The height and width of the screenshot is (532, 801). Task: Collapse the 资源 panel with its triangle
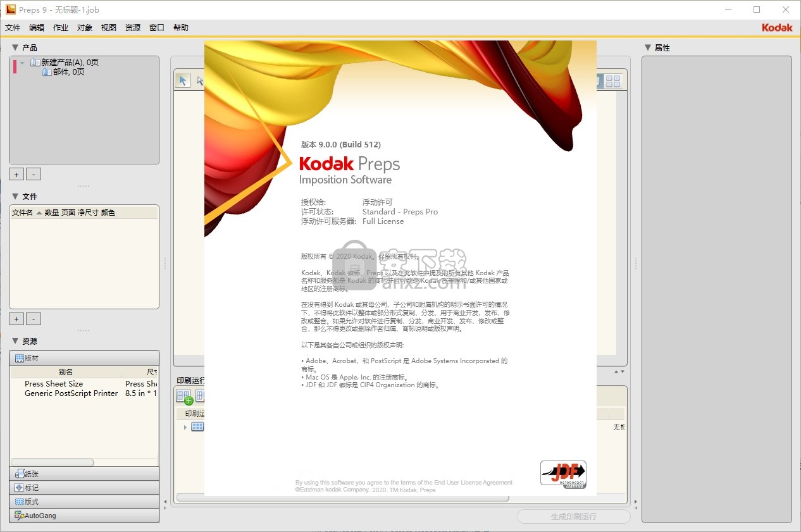tap(15, 341)
